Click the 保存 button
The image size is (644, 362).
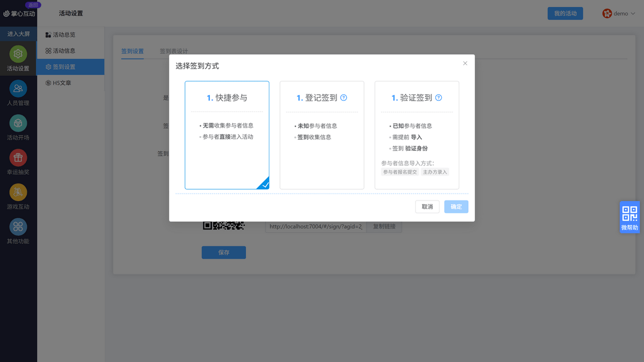point(224,253)
